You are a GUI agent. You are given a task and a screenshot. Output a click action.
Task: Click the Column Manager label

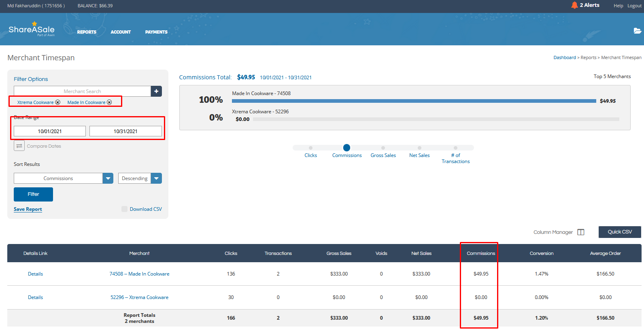point(553,232)
